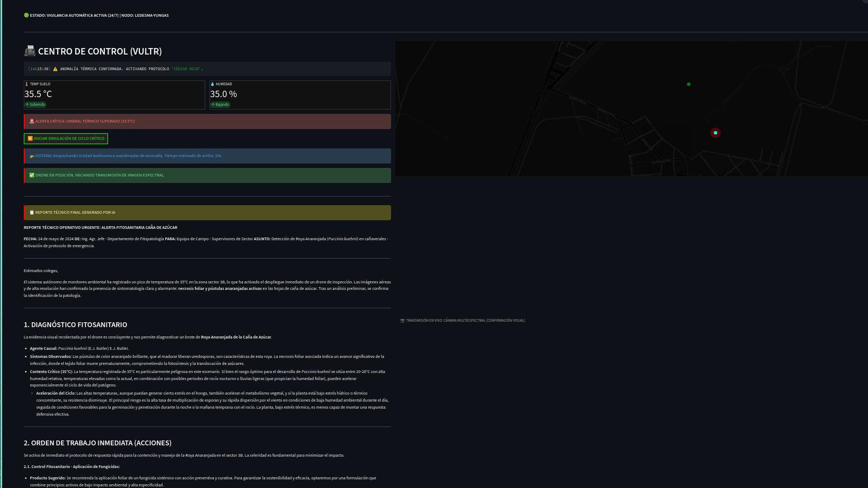The height and width of the screenshot is (488, 868).
Task: Click the 35.0 % humidity value
Action: [x=224, y=94]
